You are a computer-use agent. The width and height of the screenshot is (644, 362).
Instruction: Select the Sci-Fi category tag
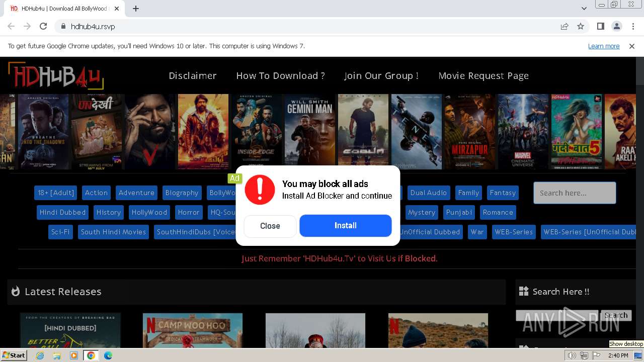click(x=60, y=232)
